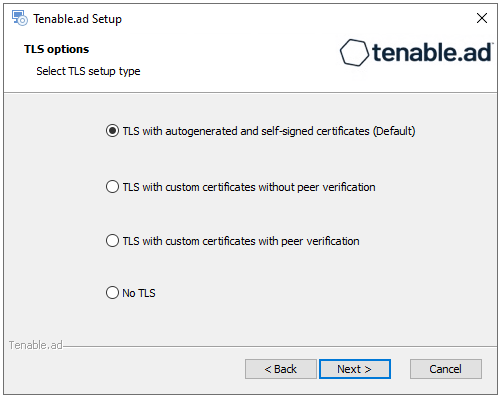
Task: Click the 'Tenable.ad Setup' title bar text
Action: (x=77, y=19)
